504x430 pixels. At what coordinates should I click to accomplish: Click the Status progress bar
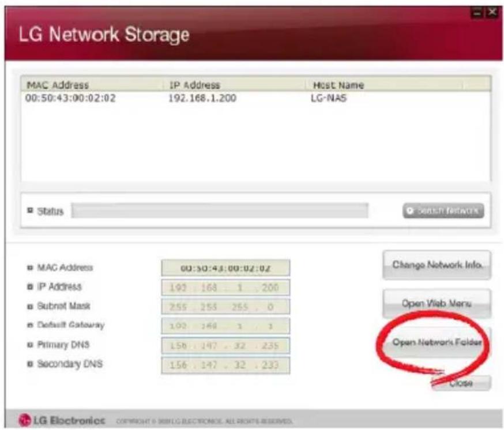(220, 211)
